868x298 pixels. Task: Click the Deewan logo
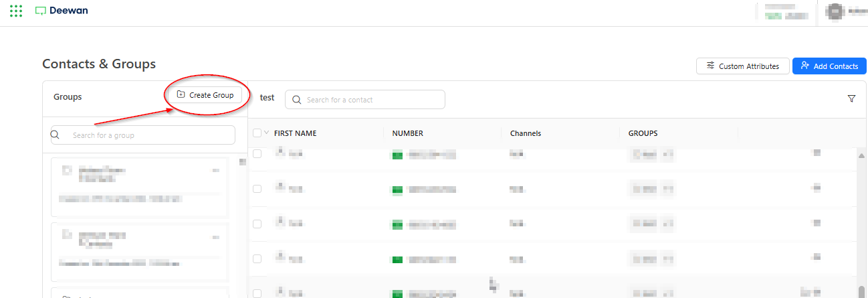62,11
